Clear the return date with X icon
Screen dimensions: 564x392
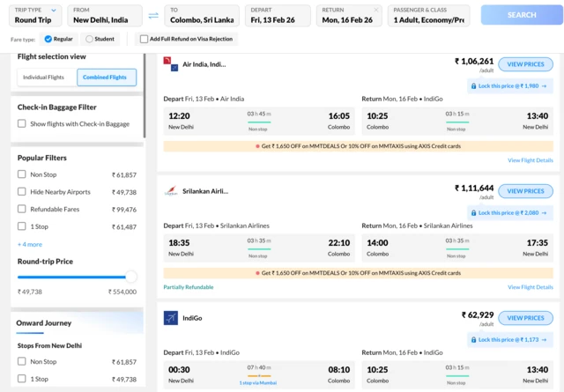376,11
